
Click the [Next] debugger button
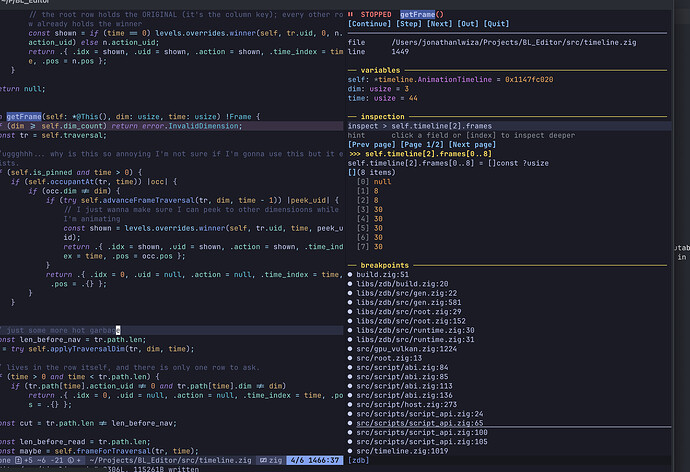pyautogui.click(x=439, y=24)
